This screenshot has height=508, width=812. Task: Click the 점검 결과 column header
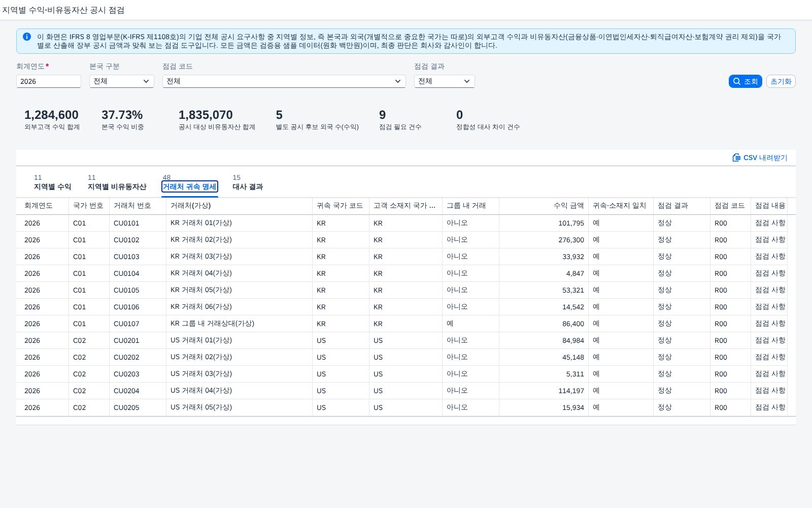pos(682,206)
